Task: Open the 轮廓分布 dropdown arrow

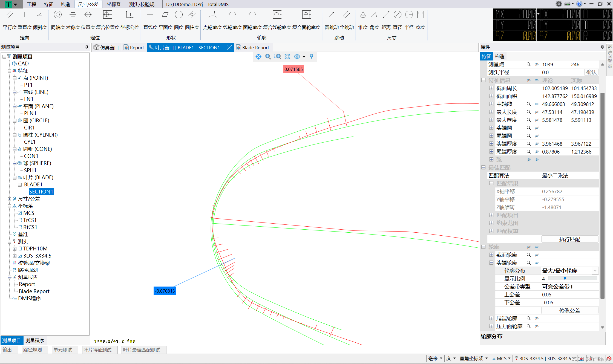Action: point(595,271)
